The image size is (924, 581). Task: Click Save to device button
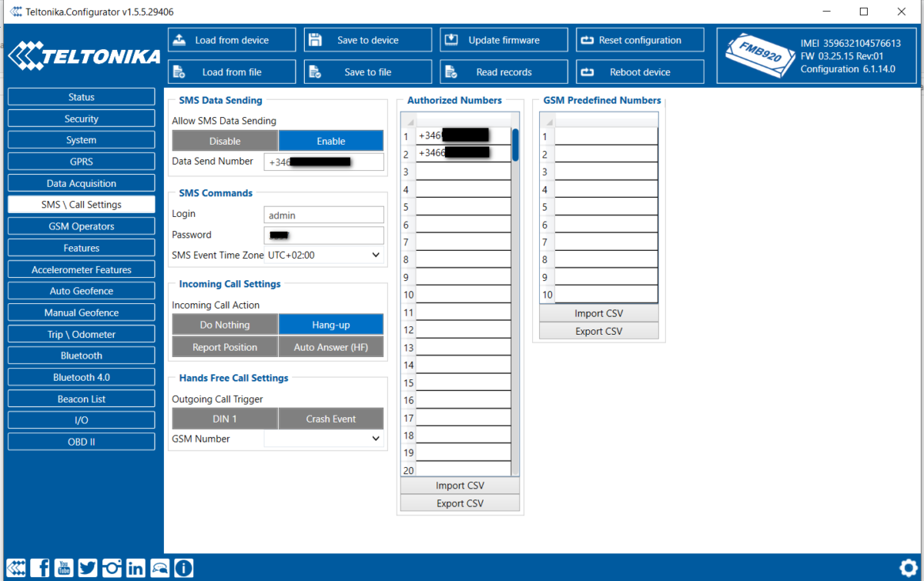tap(367, 40)
